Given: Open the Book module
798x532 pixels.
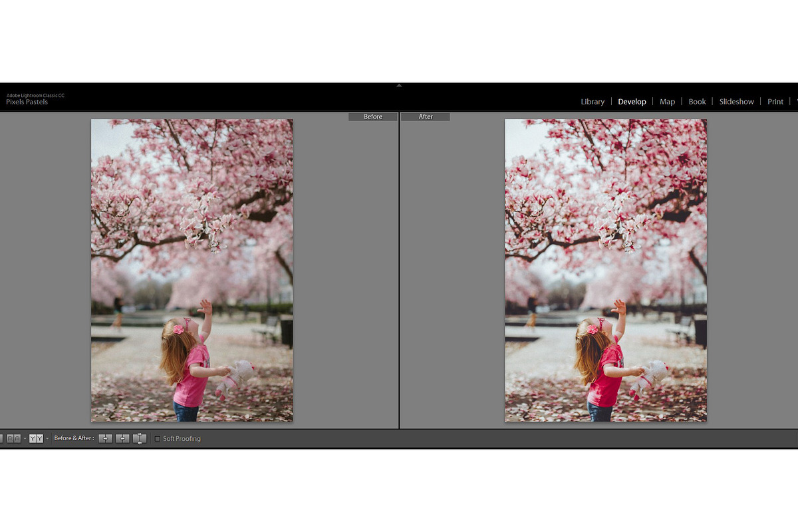Looking at the screenshot, I should (x=697, y=102).
